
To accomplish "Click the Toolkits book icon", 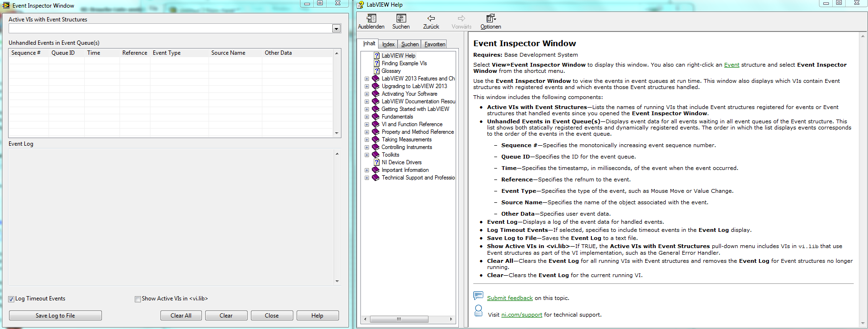I will [376, 155].
